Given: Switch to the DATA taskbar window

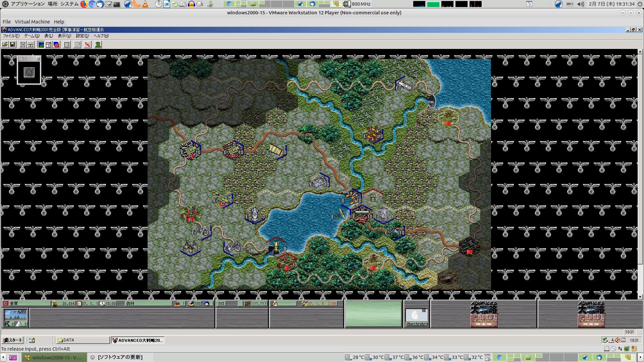Looking at the screenshot, I should click(x=83, y=340).
